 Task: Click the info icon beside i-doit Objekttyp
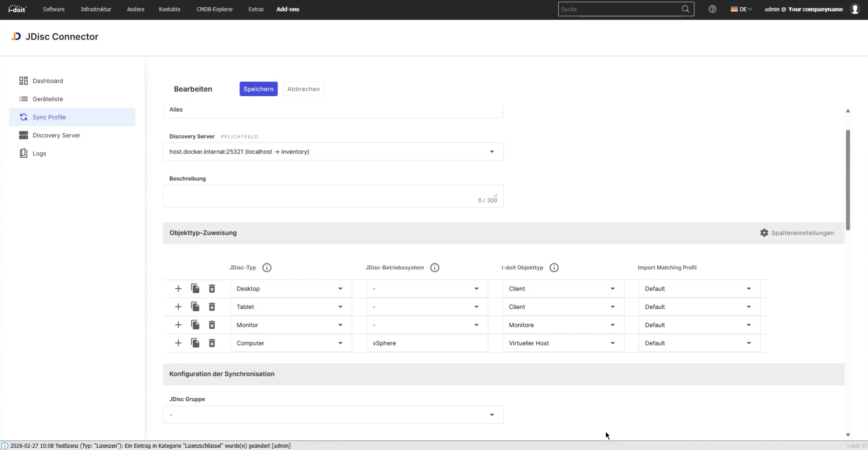(x=554, y=267)
